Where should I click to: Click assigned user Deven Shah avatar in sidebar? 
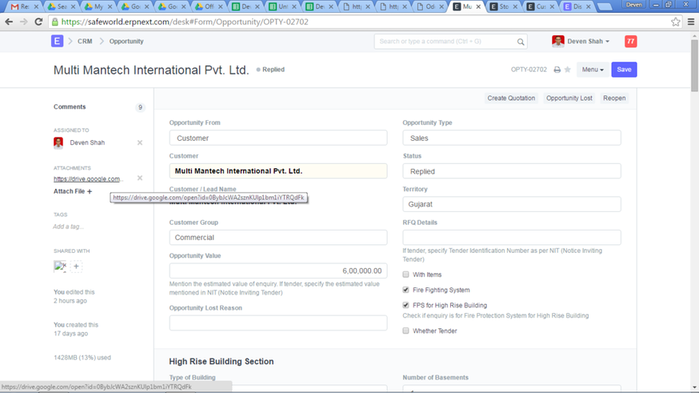[x=58, y=143]
